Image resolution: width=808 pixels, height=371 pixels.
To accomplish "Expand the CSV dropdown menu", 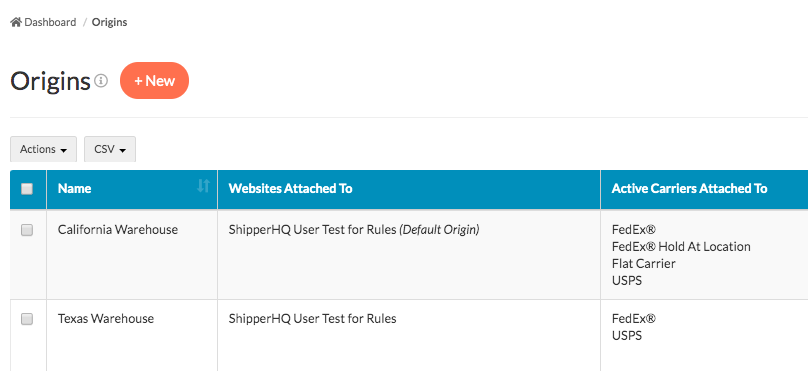I will pos(110,149).
